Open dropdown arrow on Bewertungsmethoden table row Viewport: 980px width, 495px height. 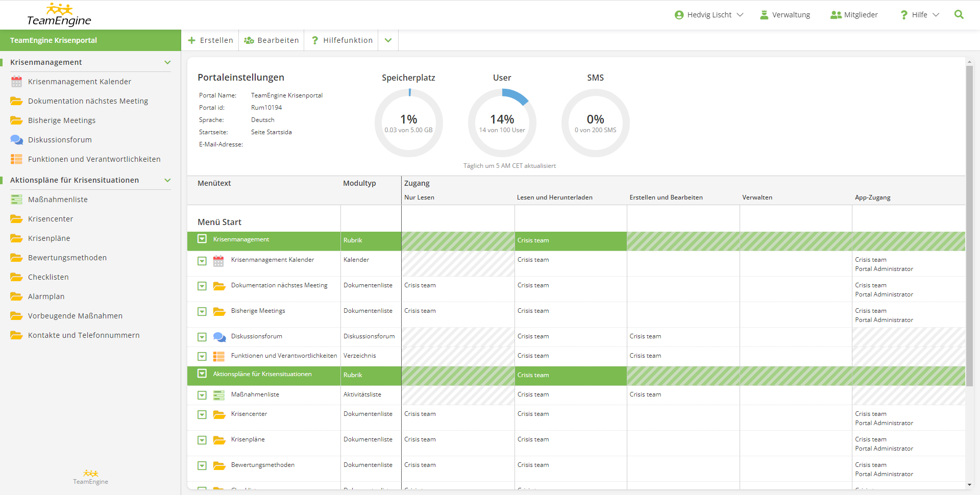[x=202, y=466]
